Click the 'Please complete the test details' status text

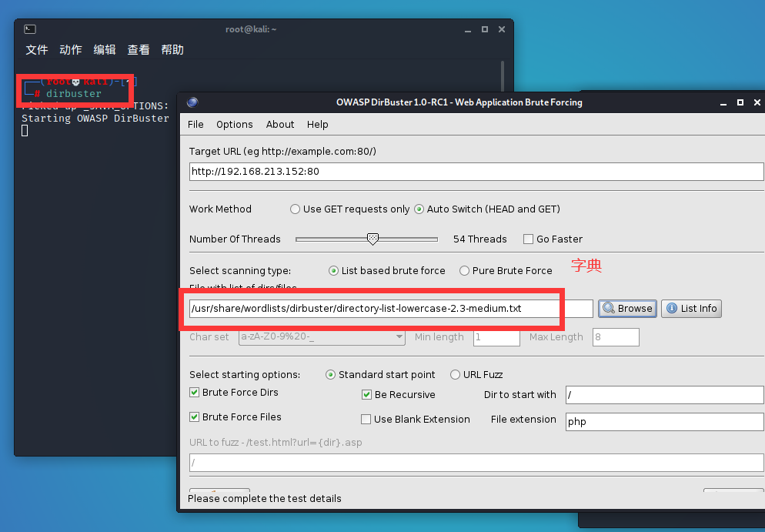265,498
